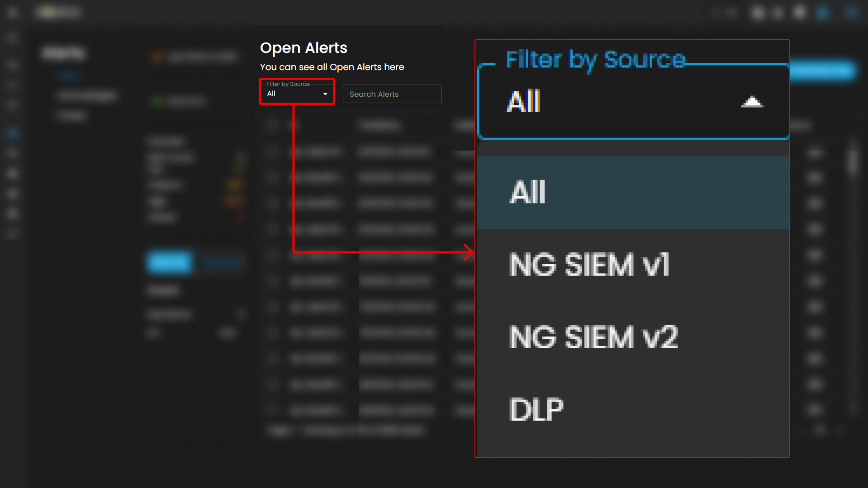Click the blurred app logo in header
This screenshot has width=868, height=488.
59,12
